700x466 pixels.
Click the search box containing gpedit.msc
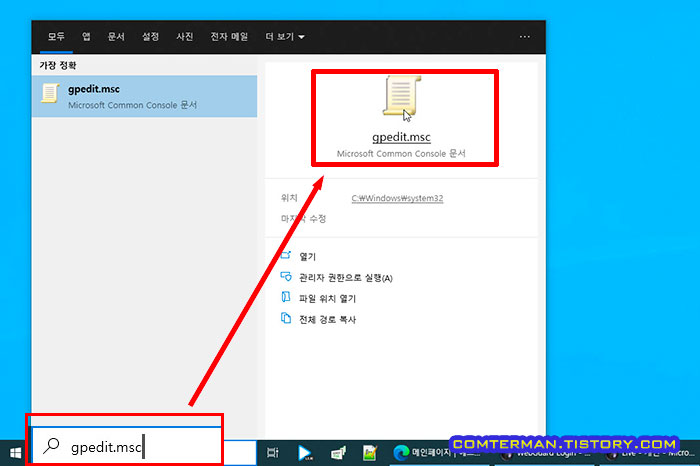pyautogui.click(x=127, y=445)
